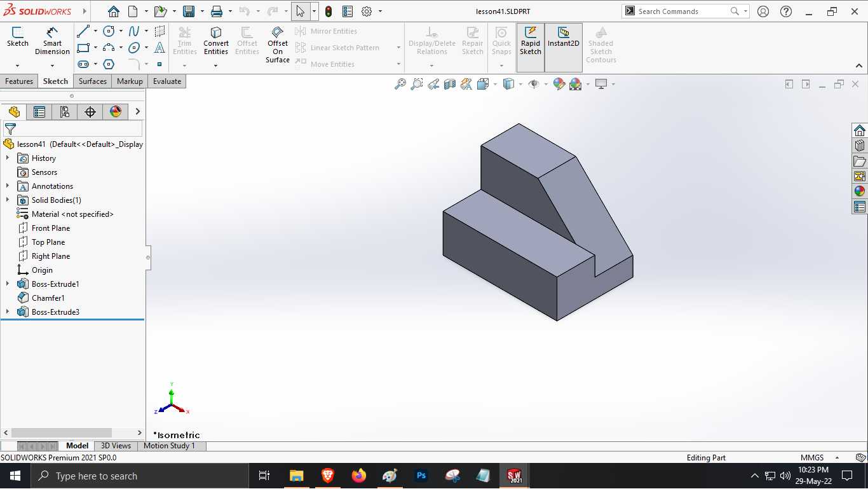Switch to the Evaluate tab
The image size is (868, 496).
click(167, 81)
